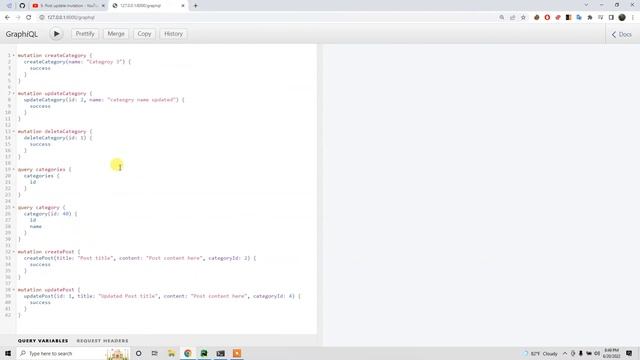Click the Copy query button
640x360 pixels.
pyautogui.click(x=144, y=34)
